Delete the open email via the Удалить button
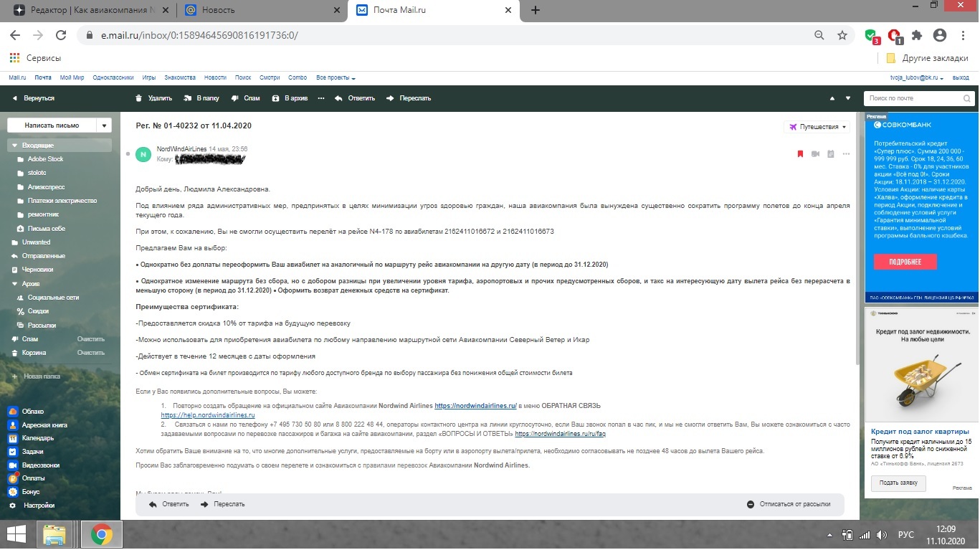This screenshot has height=550, width=980. (x=153, y=98)
